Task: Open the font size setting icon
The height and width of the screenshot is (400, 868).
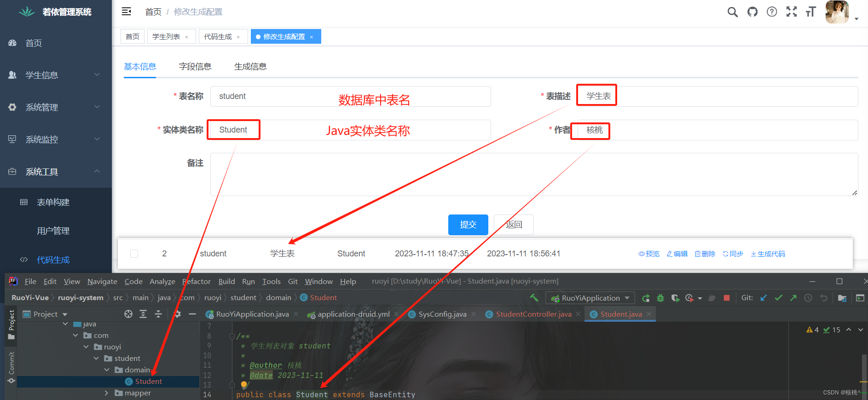Action: click(811, 12)
